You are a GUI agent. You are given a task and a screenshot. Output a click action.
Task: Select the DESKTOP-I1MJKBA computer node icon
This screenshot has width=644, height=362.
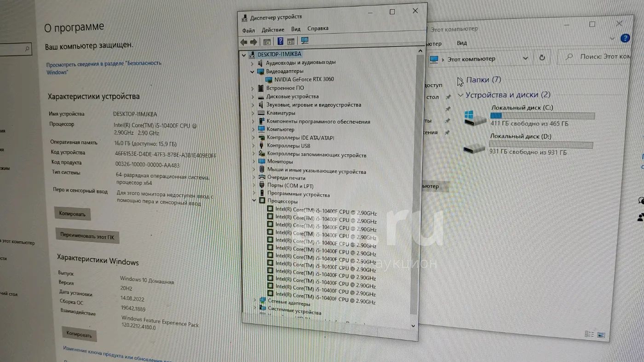(x=252, y=55)
